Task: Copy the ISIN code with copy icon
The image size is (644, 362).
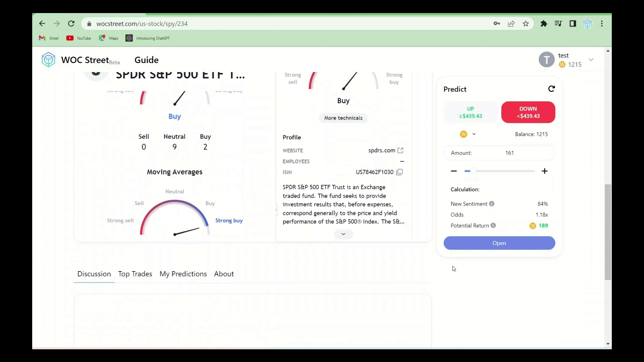Action: [399, 172]
